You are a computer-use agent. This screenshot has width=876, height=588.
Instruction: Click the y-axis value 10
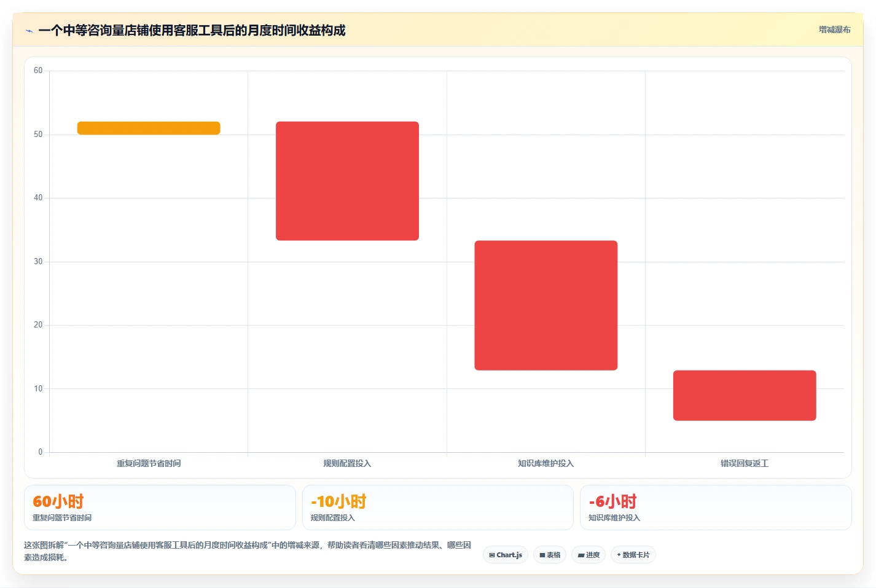tap(38, 389)
